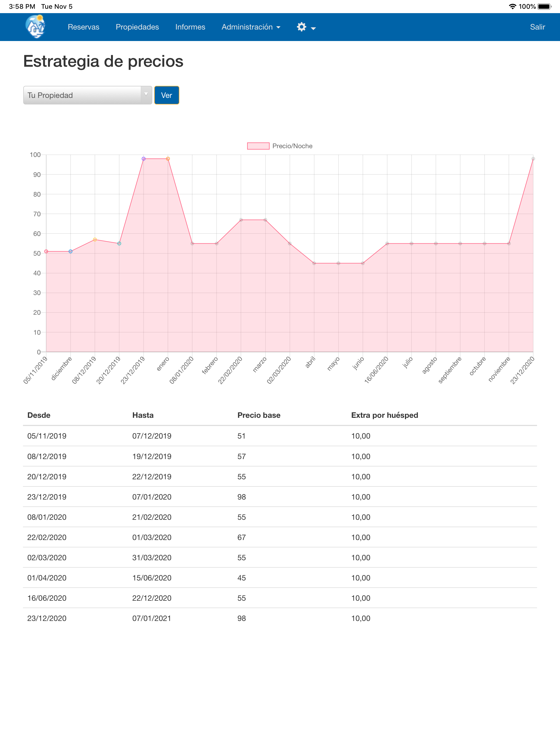Select the enero chart data point
Viewport: 560px width, 747px height.
(168, 159)
